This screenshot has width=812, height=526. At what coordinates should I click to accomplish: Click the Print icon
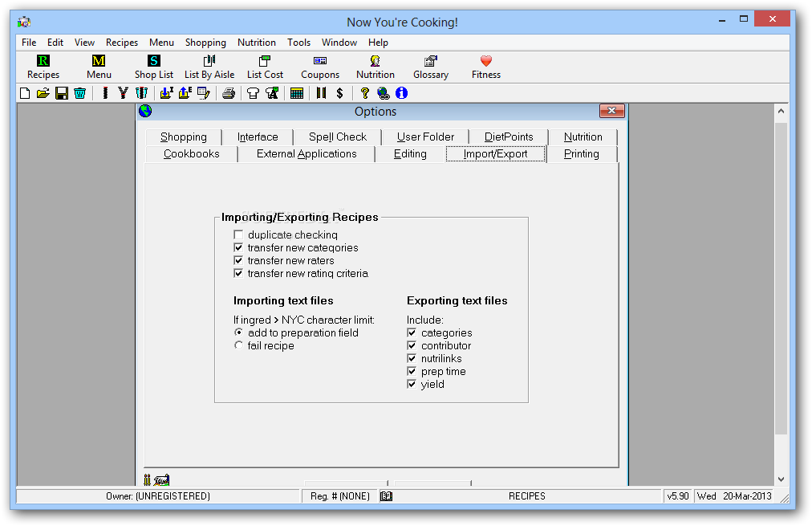pyautogui.click(x=229, y=93)
